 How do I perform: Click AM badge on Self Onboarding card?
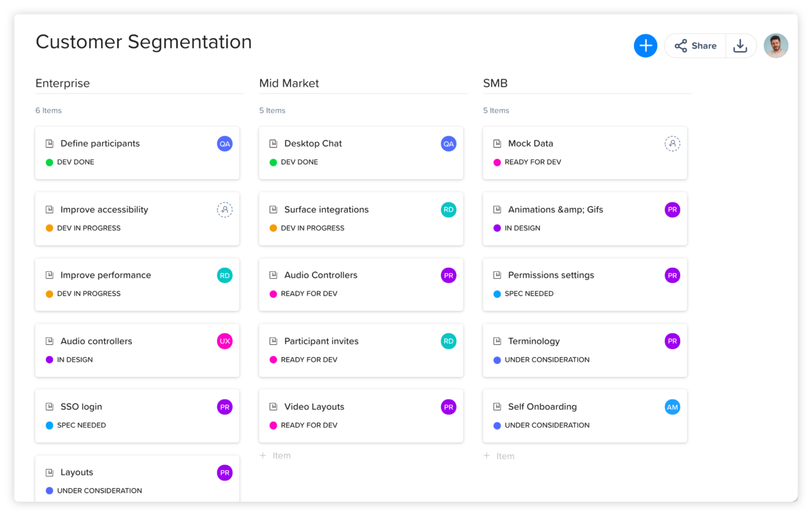(672, 407)
